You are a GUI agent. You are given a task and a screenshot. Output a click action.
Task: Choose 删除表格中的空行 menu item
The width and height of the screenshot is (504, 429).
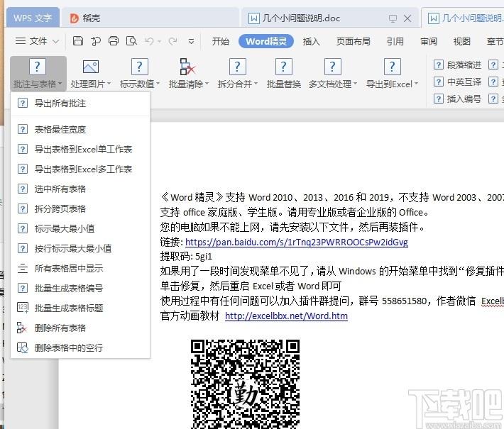click(x=80, y=347)
